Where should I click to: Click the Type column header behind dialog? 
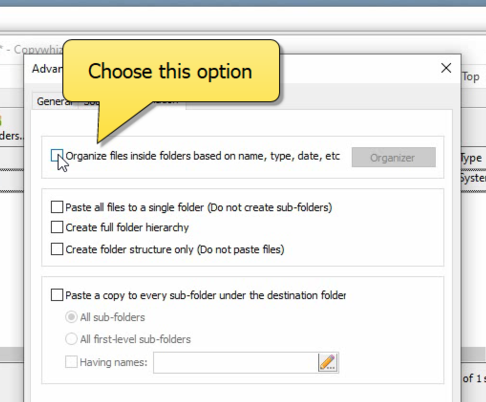point(471,158)
